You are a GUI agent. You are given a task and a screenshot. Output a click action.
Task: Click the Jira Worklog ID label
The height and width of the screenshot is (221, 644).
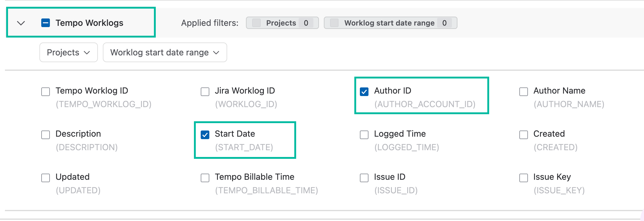pyautogui.click(x=245, y=90)
